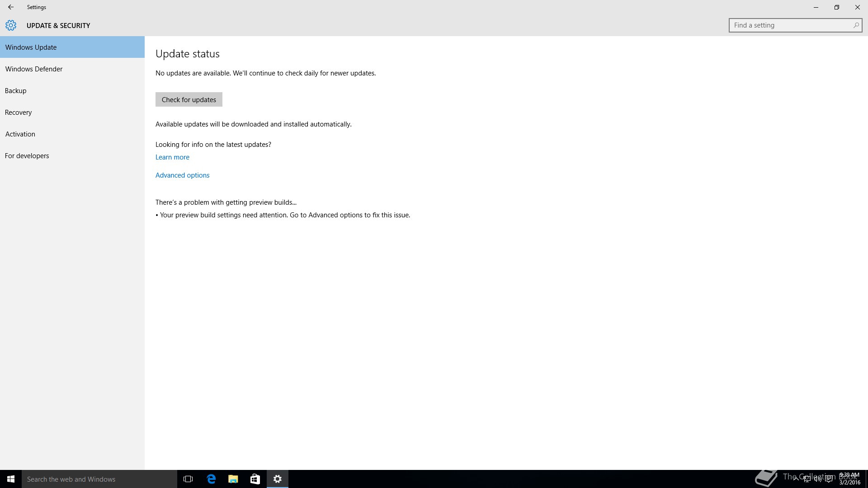Click the back arrow in title bar
Image resolution: width=868 pixels, height=488 pixels.
click(x=11, y=7)
